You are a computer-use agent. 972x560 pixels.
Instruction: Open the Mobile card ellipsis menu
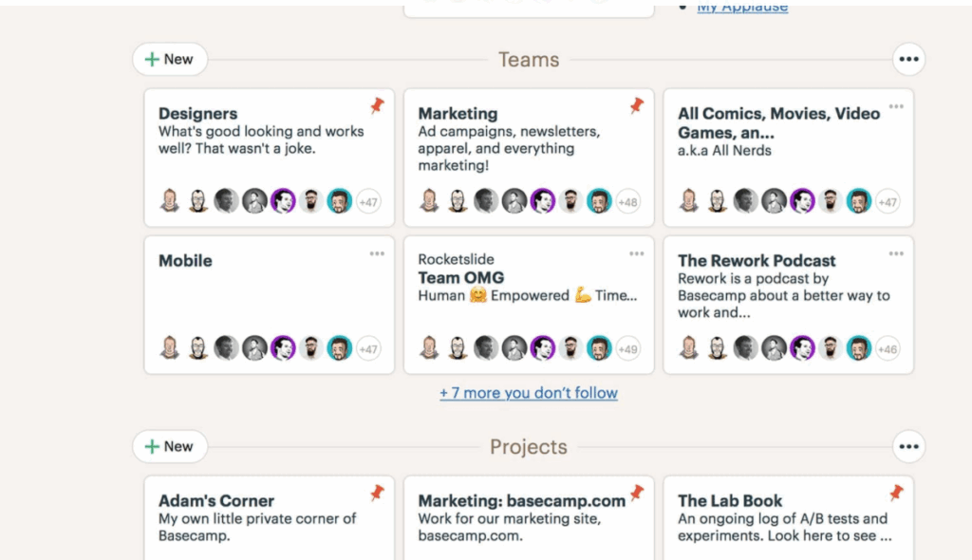pos(377,253)
